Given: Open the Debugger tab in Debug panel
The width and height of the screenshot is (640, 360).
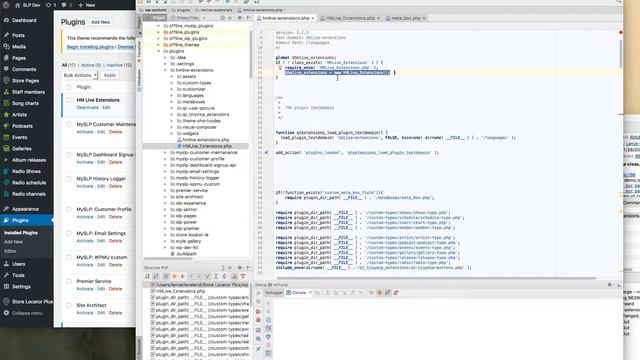Looking at the screenshot, I should point(273,293).
